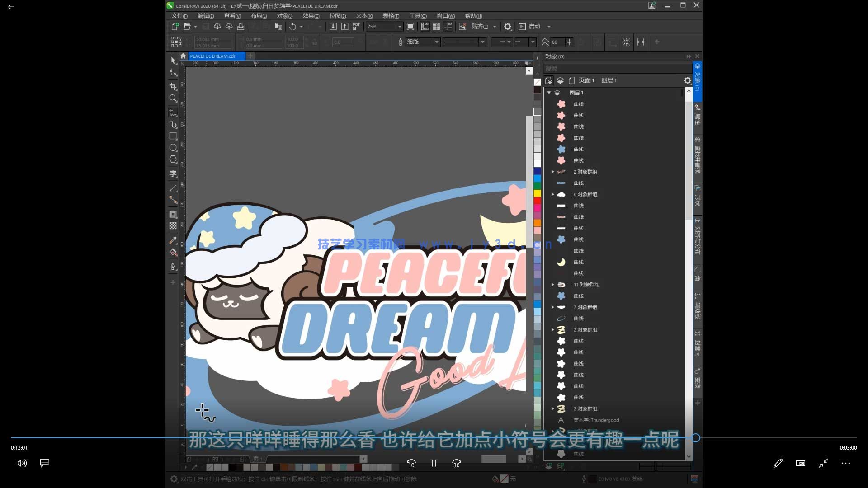
Task: Open the 贴齐 snap-to dropdown
Action: pyautogui.click(x=494, y=27)
